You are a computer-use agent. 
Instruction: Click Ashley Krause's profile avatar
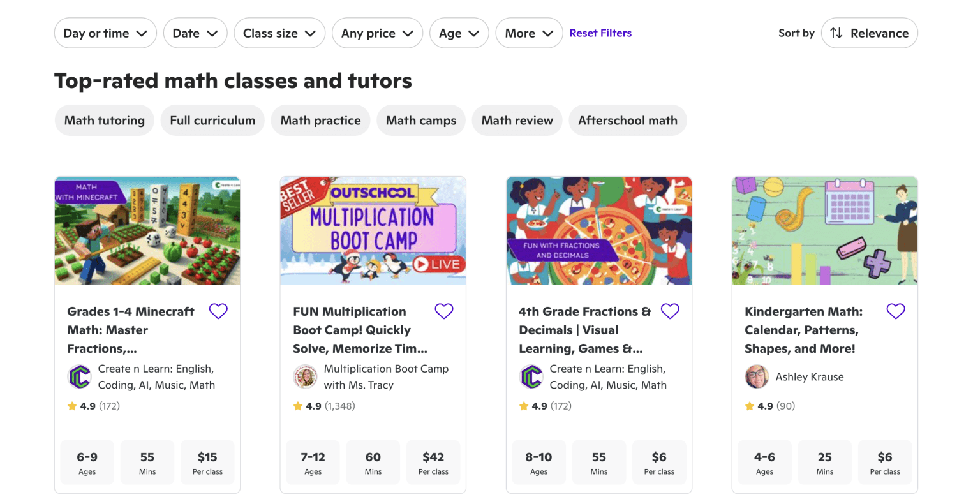click(x=757, y=376)
